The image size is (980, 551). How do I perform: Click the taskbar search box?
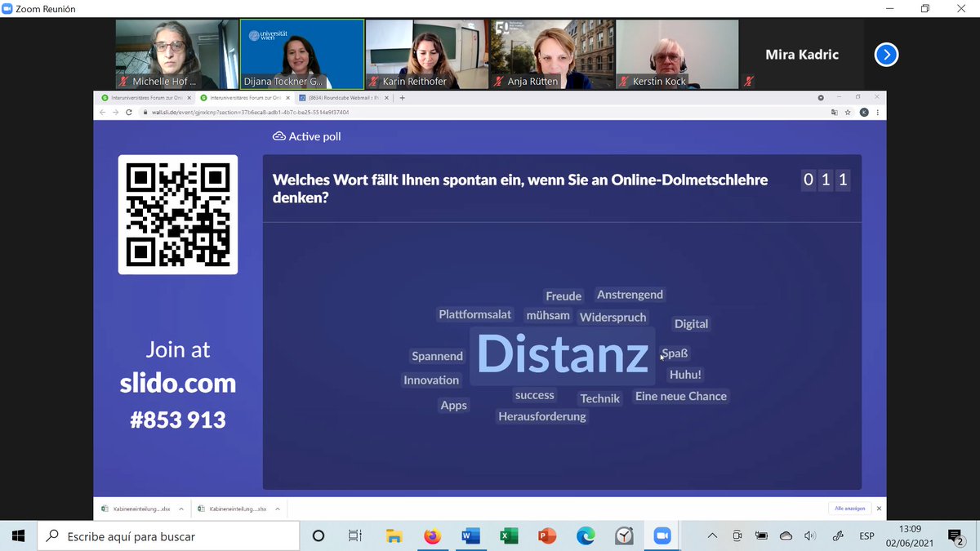click(168, 536)
